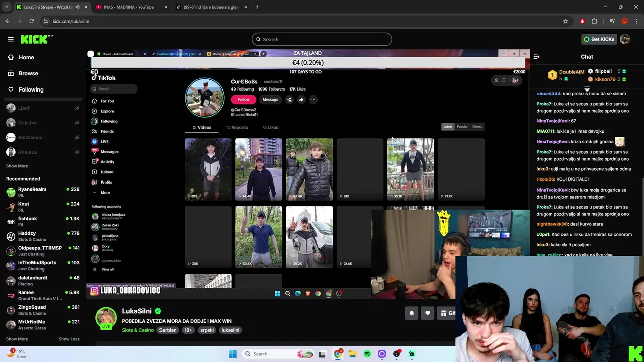Click Show More under Recommended

tap(17, 339)
